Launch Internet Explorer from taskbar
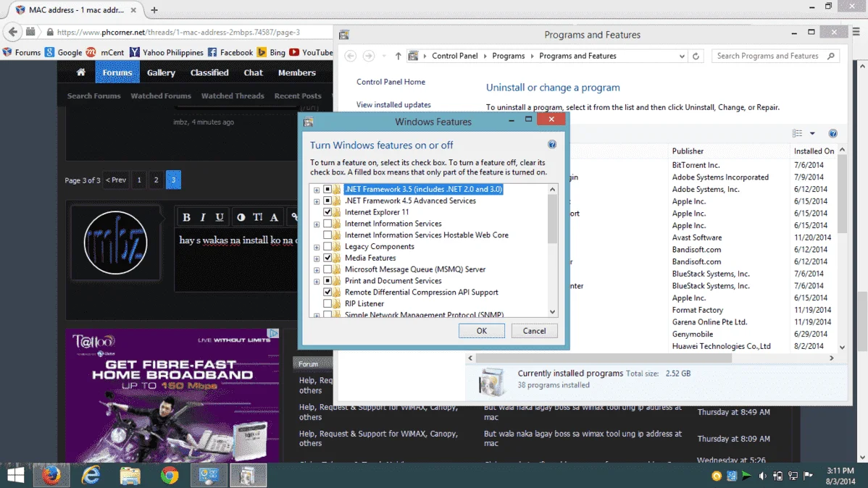 click(x=91, y=475)
